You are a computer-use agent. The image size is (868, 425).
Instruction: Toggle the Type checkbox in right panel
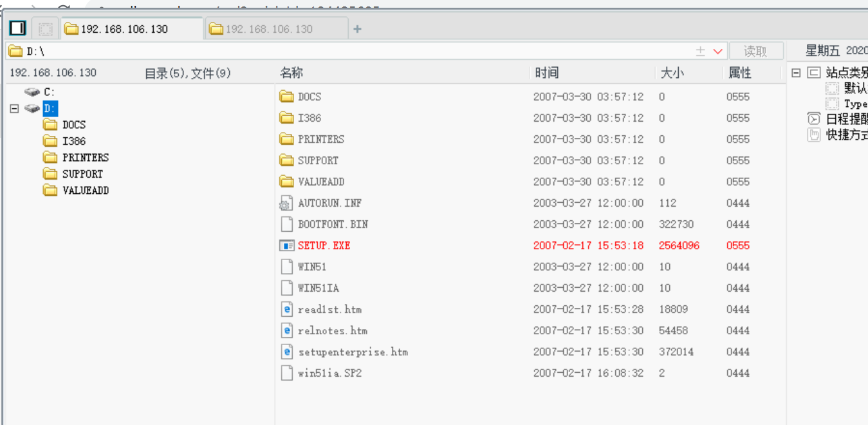point(831,103)
